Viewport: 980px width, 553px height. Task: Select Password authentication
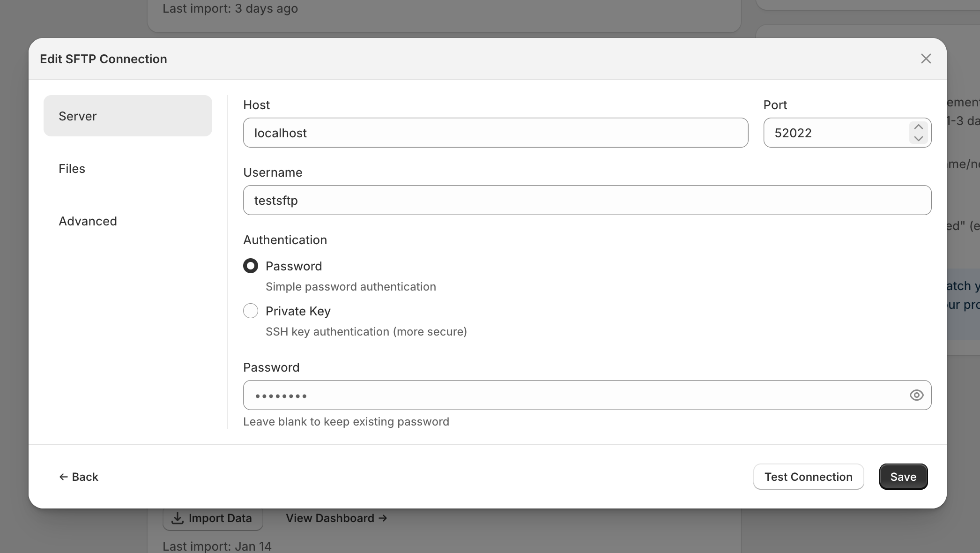pyautogui.click(x=251, y=266)
